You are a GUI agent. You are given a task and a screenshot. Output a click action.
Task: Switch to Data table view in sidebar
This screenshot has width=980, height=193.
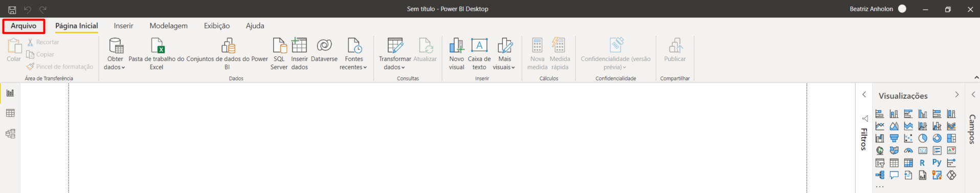[10, 113]
